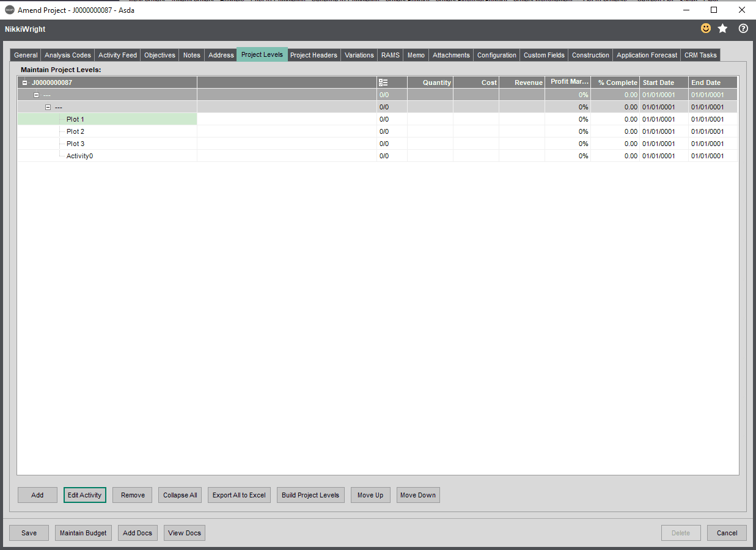
Task: Open Maintain Budget
Action: 83,533
